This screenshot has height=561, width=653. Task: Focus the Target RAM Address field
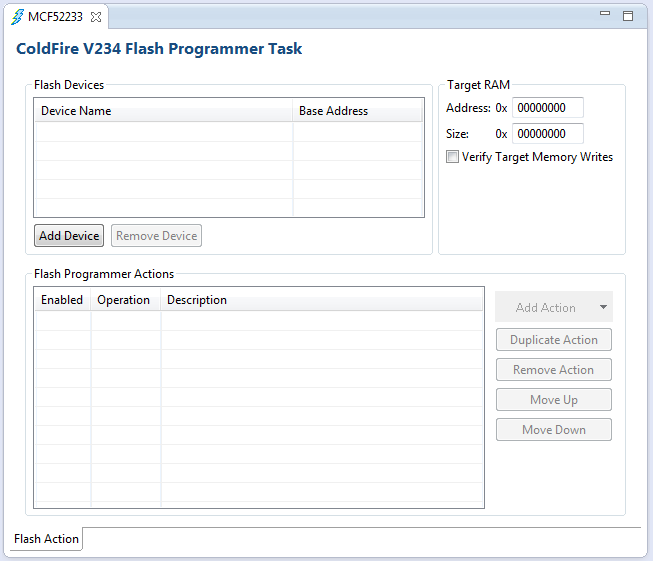click(x=548, y=108)
